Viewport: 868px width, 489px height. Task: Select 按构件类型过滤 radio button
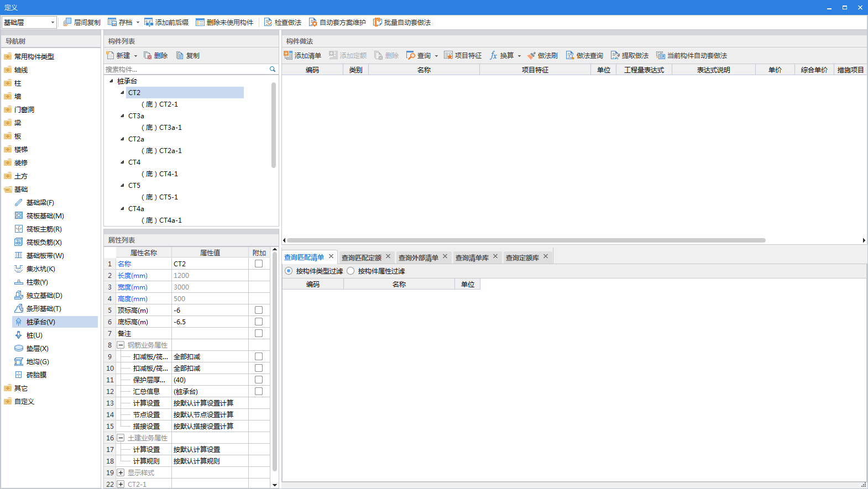click(289, 271)
